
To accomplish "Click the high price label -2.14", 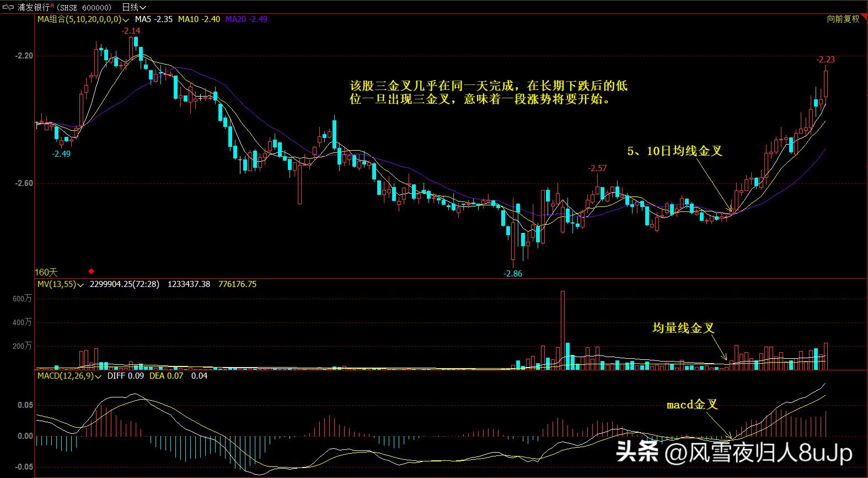I will pos(131,31).
